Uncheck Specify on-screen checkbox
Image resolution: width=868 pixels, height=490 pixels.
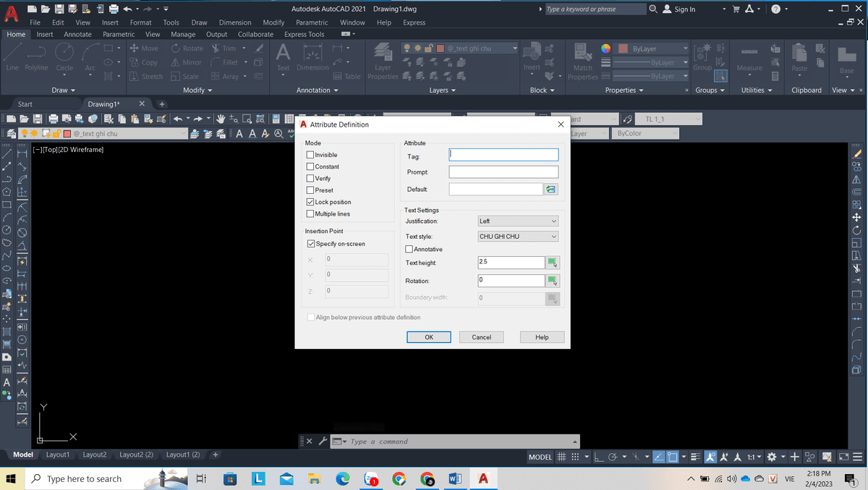[311, 244]
